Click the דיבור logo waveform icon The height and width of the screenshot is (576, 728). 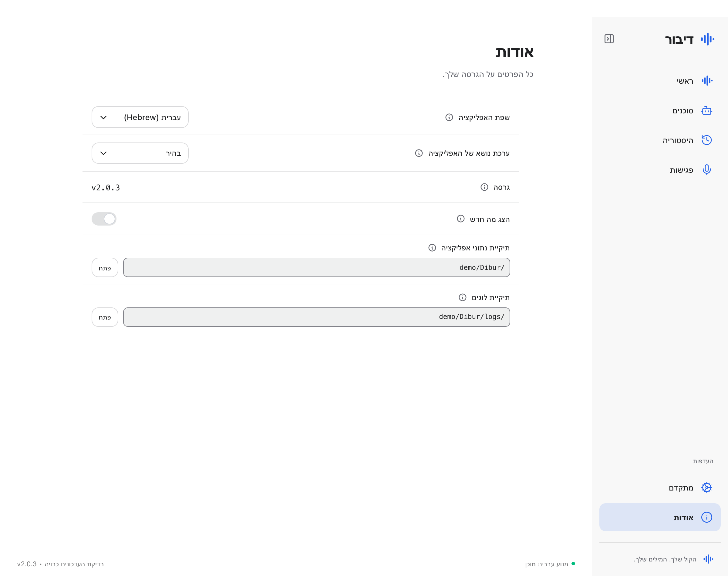[x=707, y=39]
